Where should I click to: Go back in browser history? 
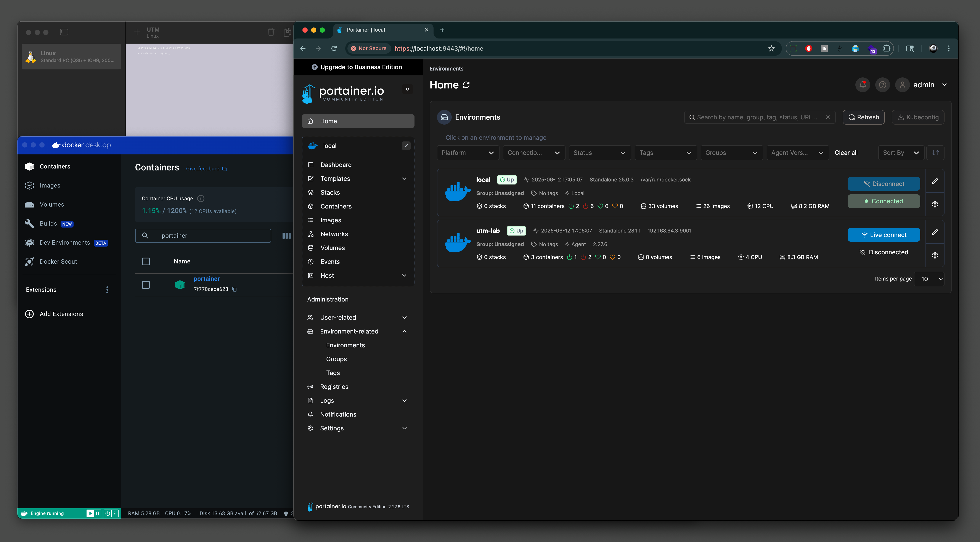point(303,48)
